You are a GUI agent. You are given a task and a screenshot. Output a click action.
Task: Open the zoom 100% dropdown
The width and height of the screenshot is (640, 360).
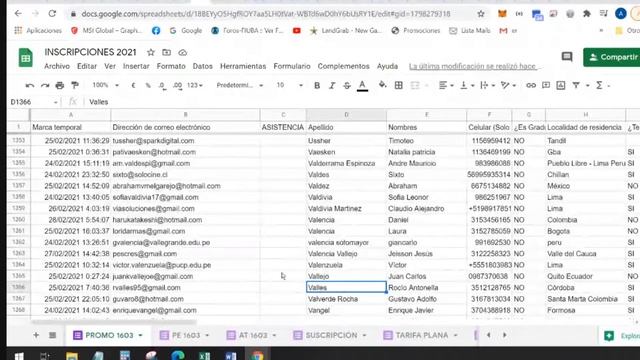point(106,85)
